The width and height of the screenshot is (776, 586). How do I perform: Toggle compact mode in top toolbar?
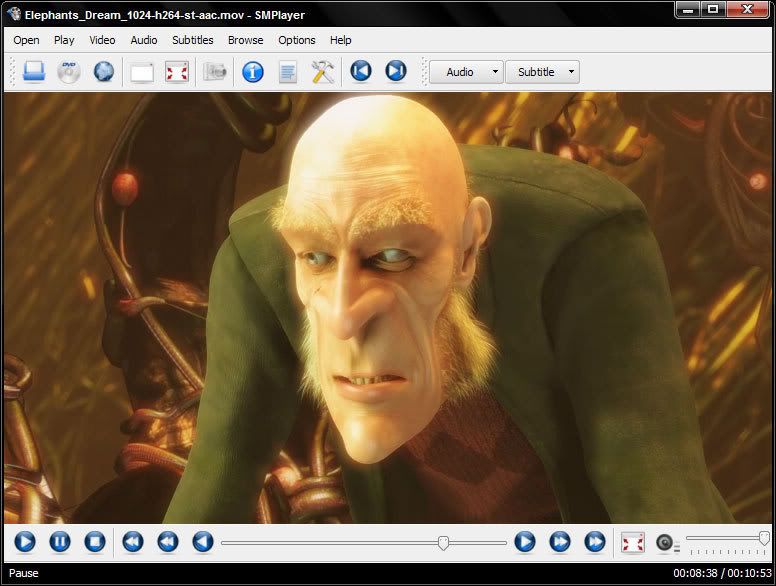pos(142,72)
